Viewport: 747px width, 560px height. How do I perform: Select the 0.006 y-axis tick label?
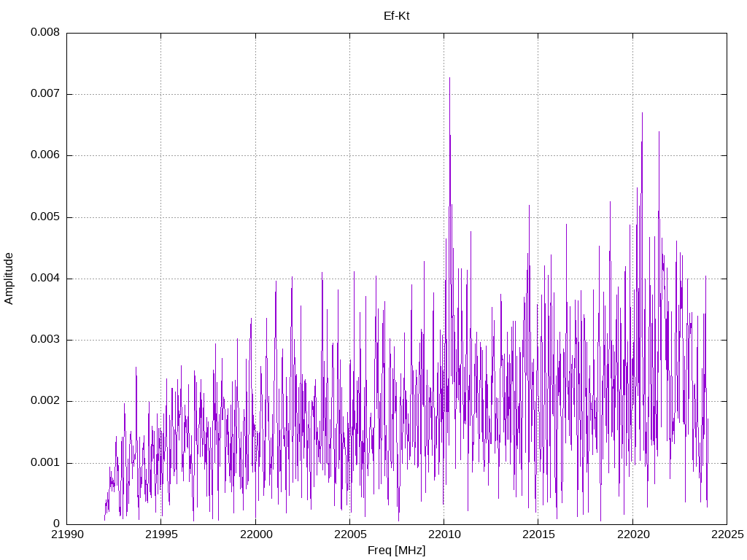point(44,155)
